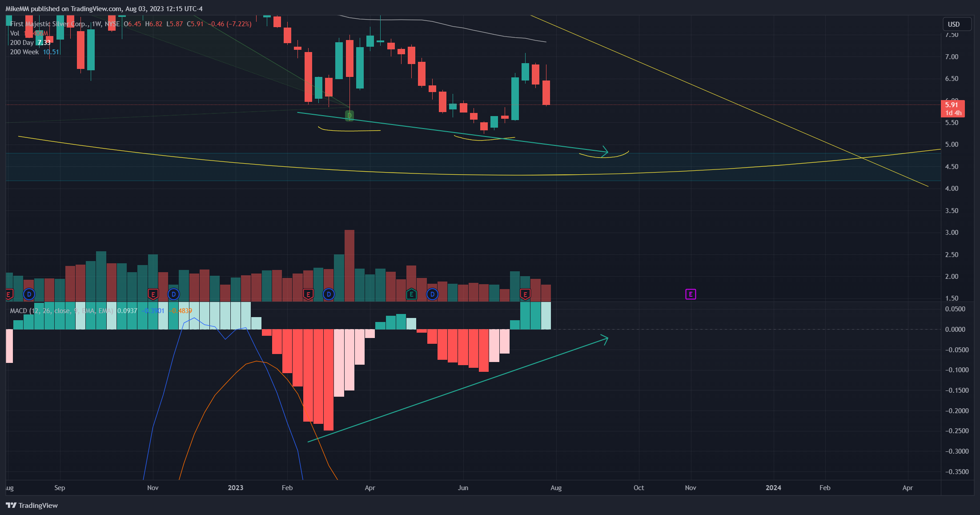This screenshot has height=515, width=980.
Task: Click the latest red weekly candle
Action: (546, 93)
